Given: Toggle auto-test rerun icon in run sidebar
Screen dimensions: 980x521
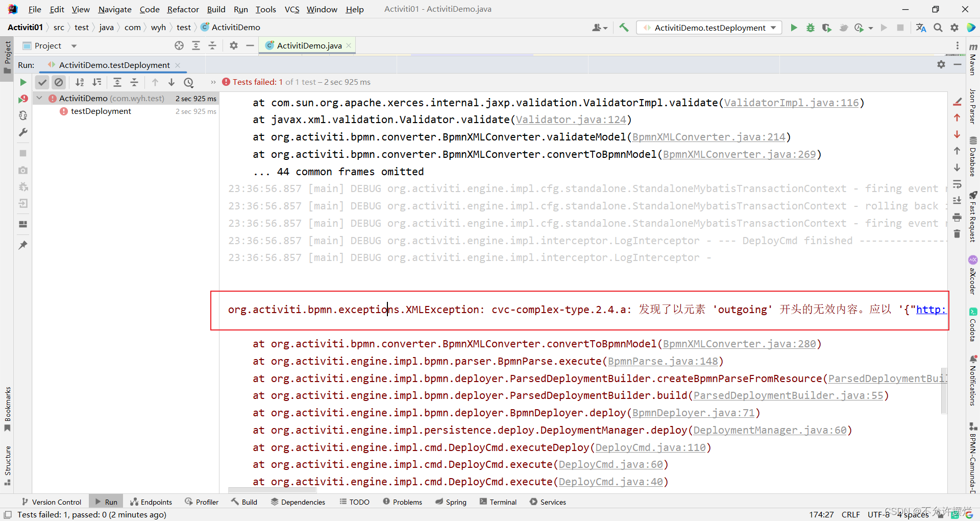Looking at the screenshot, I should (x=23, y=116).
